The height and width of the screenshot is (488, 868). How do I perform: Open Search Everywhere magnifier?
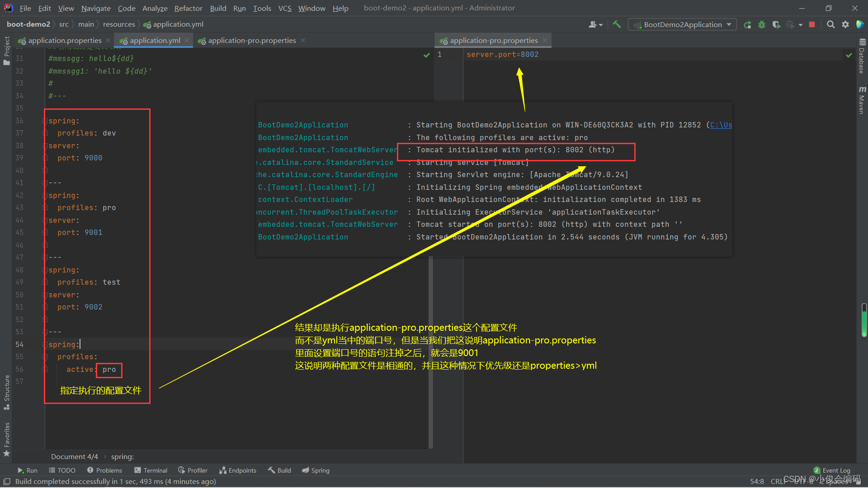tap(830, 24)
